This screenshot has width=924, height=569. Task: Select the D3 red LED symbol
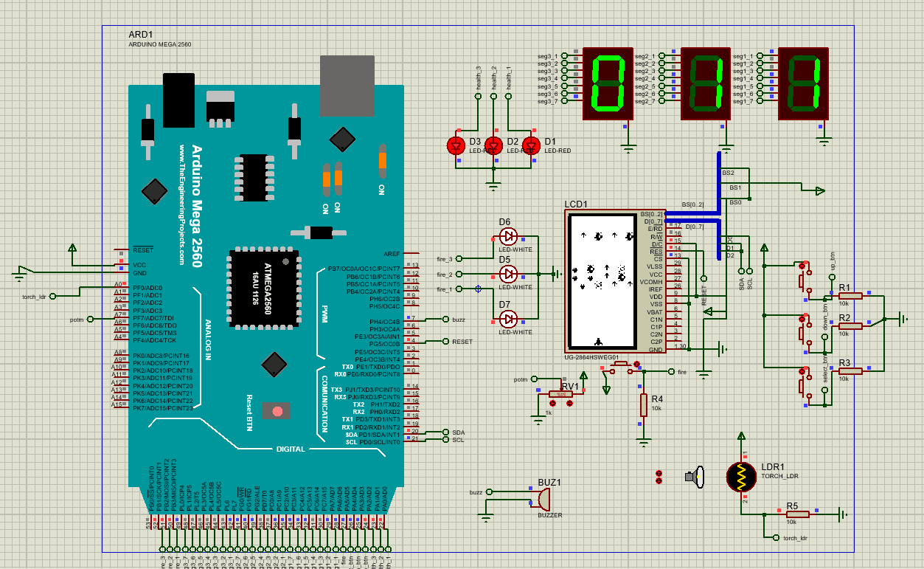pyautogui.click(x=456, y=145)
